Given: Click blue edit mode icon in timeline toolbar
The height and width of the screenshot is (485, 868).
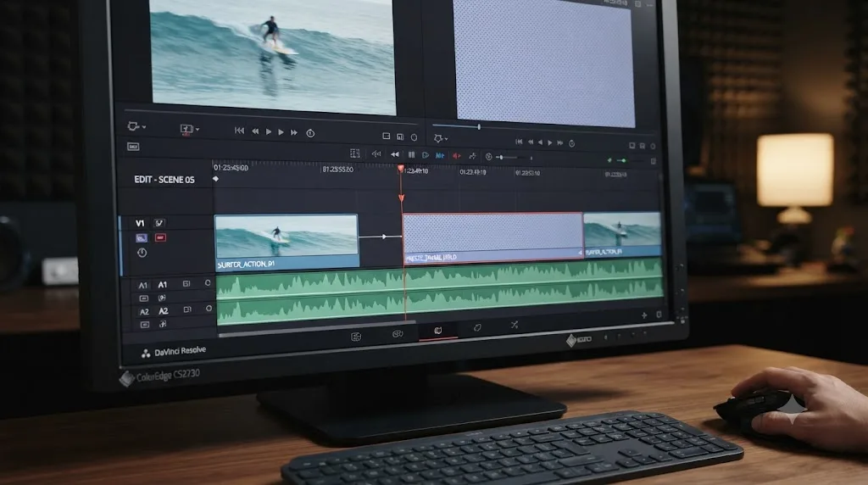Looking at the screenshot, I should pos(440,156).
